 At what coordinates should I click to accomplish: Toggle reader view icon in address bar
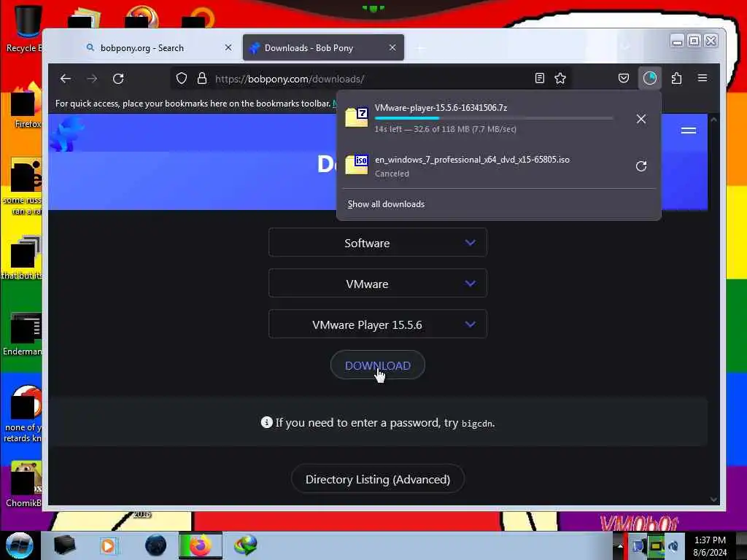click(x=539, y=79)
